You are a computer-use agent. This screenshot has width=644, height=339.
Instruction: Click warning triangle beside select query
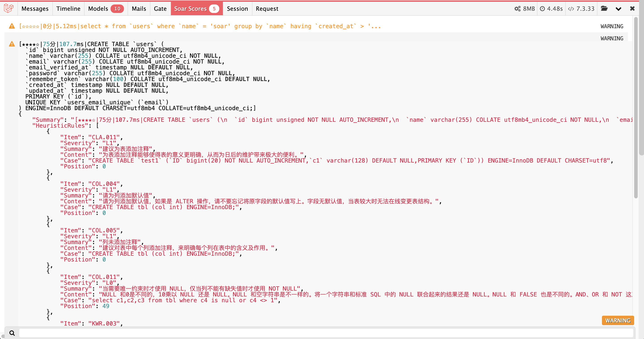(x=12, y=26)
